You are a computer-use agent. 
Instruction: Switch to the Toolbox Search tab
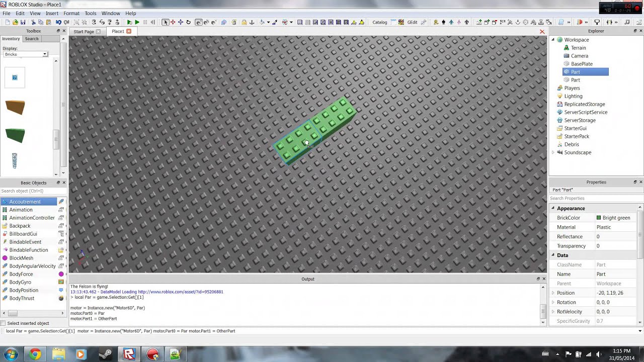click(32, 39)
